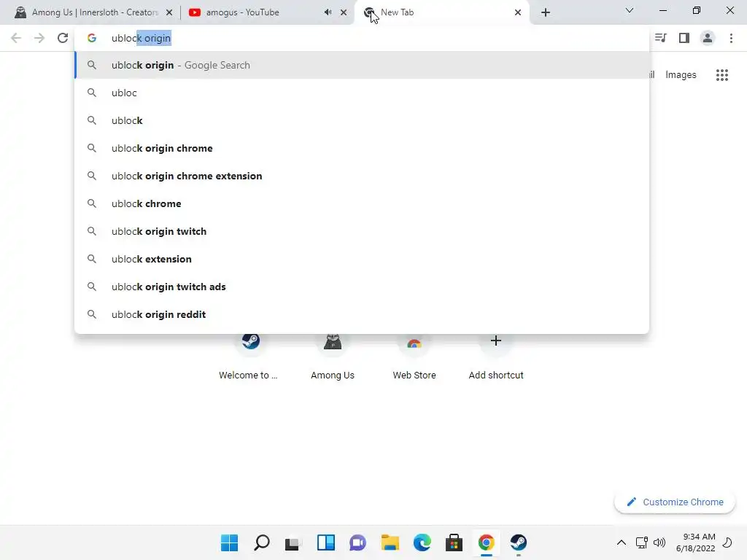This screenshot has width=747, height=560.
Task: Select 'ublock chrome' suggestion
Action: (362, 203)
